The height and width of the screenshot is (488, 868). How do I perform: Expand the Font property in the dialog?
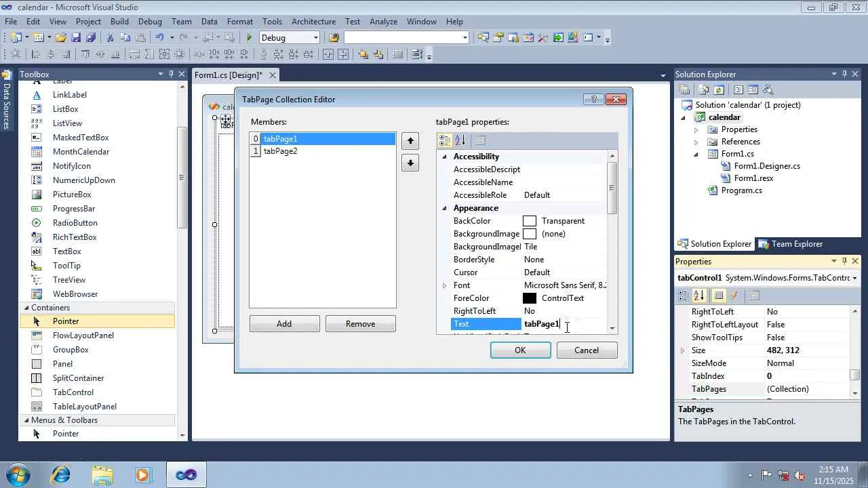445,285
